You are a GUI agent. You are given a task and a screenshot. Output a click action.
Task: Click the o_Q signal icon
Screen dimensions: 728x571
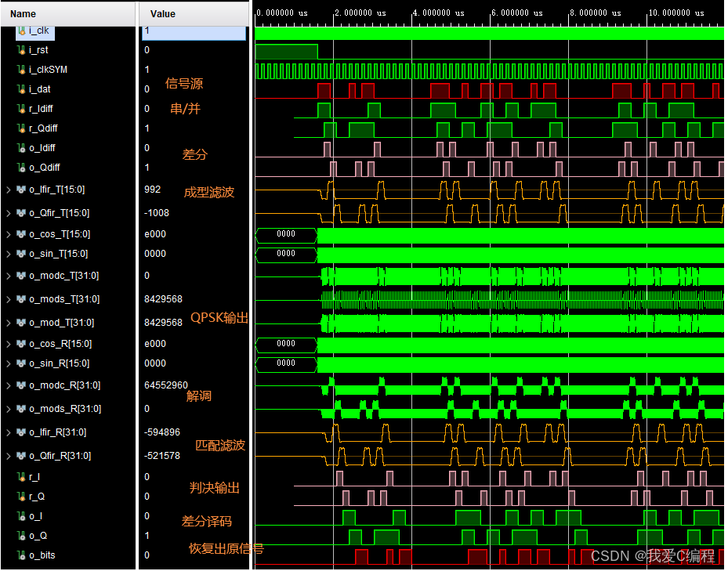tap(21, 537)
